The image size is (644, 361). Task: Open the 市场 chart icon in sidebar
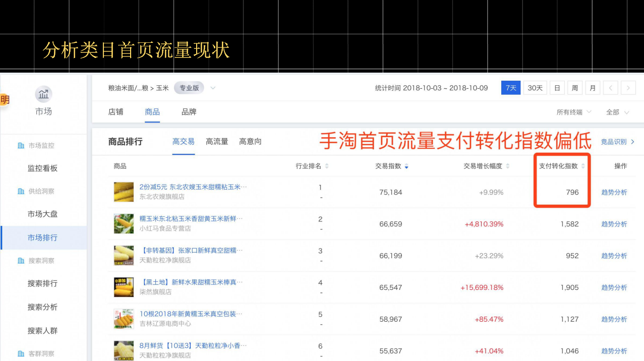point(43,94)
